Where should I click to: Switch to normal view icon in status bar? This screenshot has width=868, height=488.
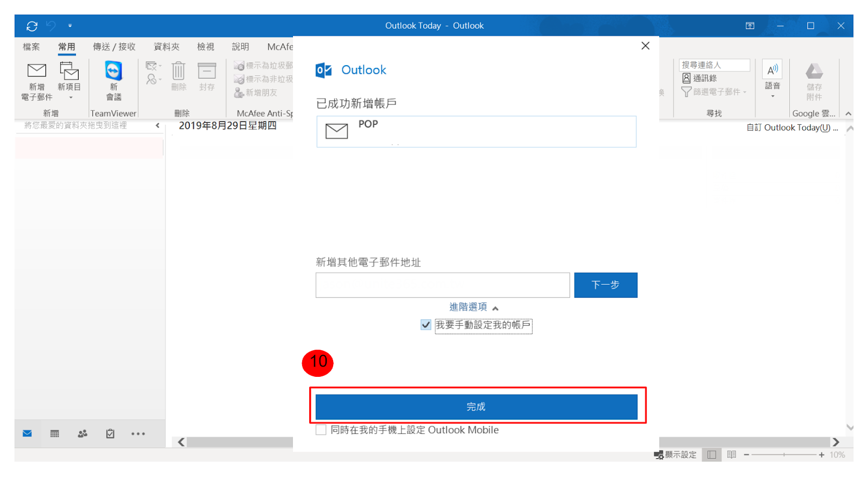(712, 454)
